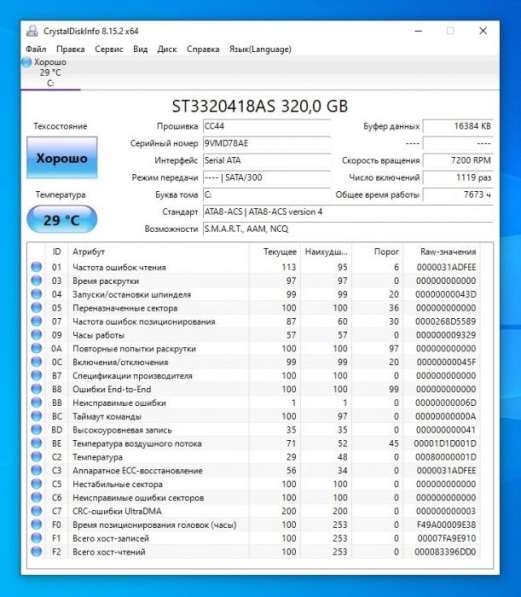Click status icon for F1 Всего хост-записей
The width and height of the screenshot is (521, 597).
pos(36,538)
